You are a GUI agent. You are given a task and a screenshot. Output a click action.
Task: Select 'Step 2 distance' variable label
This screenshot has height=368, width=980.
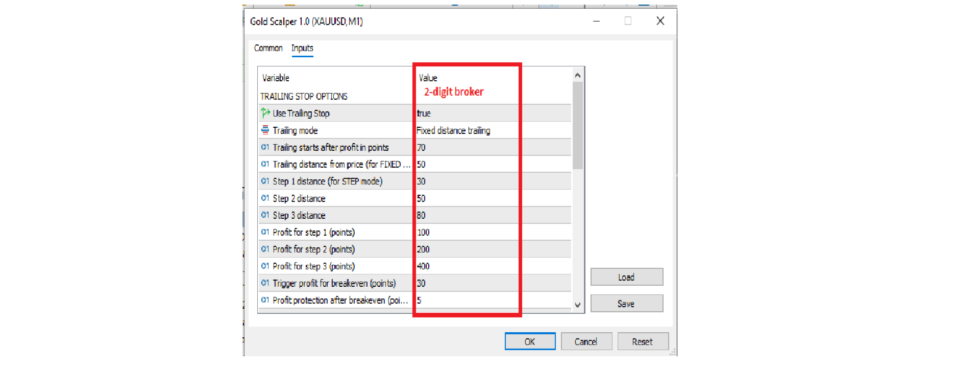pyautogui.click(x=299, y=198)
